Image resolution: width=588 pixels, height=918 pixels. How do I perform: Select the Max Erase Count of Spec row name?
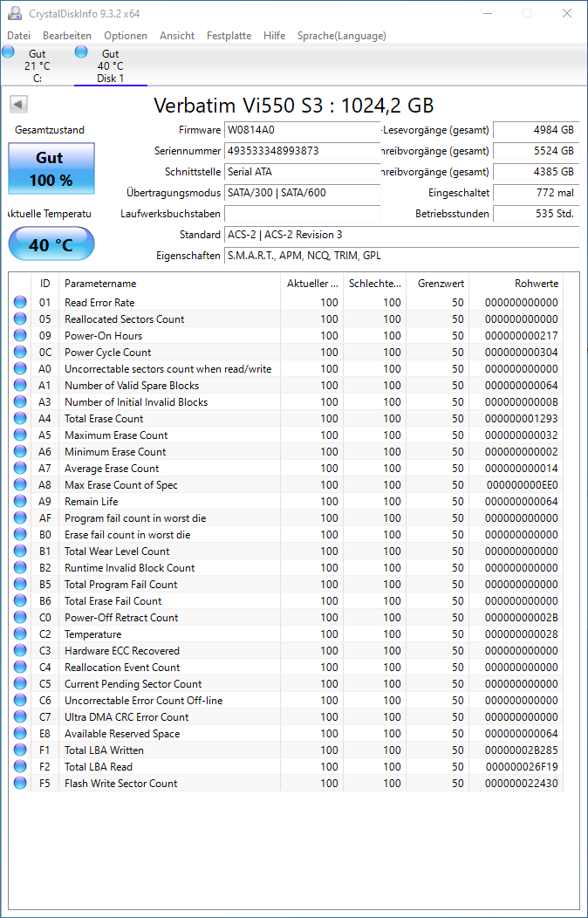121,485
